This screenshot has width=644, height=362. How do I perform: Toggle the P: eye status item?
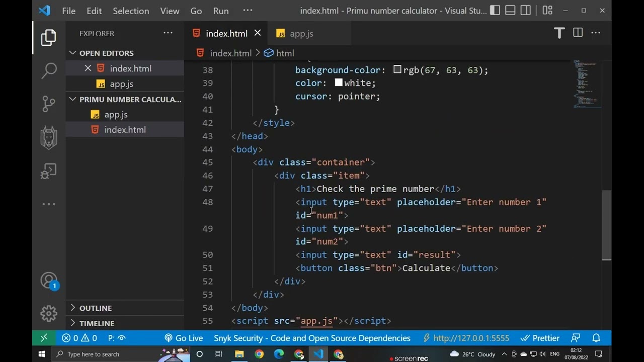click(x=116, y=338)
